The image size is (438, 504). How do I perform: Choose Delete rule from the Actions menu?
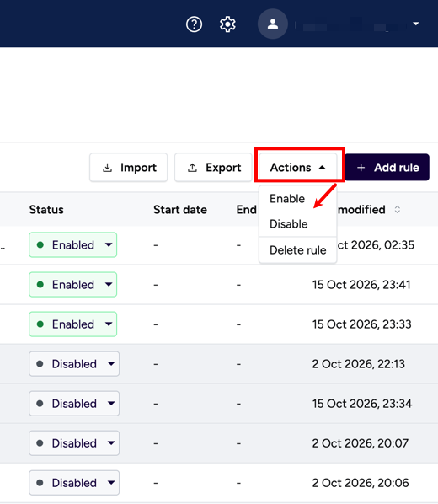[298, 250]
